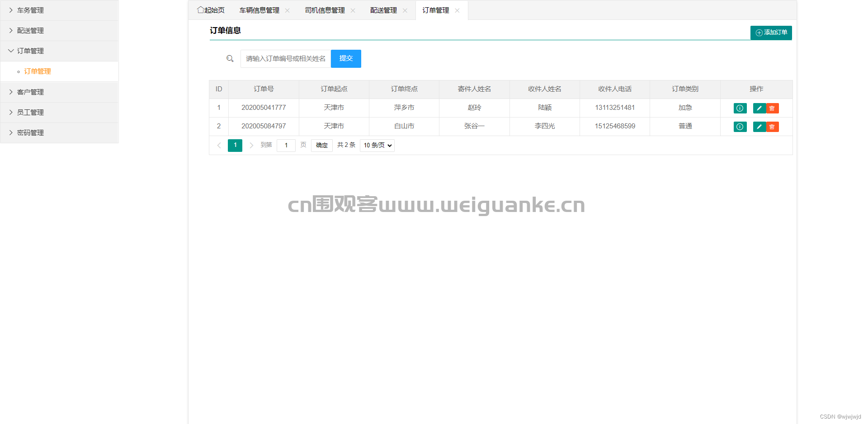Expand 配送管理 sidebar menu
The width and height of the screenshot is (868, 424).
[x=59, y=31]
